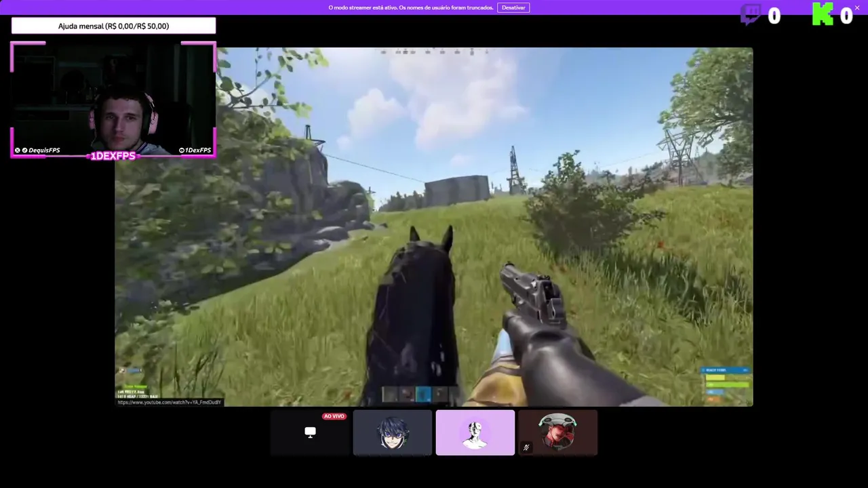Viewport: 868px width, 488px height.
Task: Click the streamer webcam overlay
Action: coord(113,100)
